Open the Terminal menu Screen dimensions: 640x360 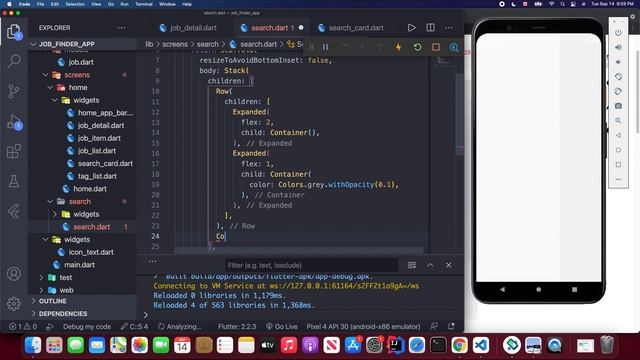(x=144, y=4)
